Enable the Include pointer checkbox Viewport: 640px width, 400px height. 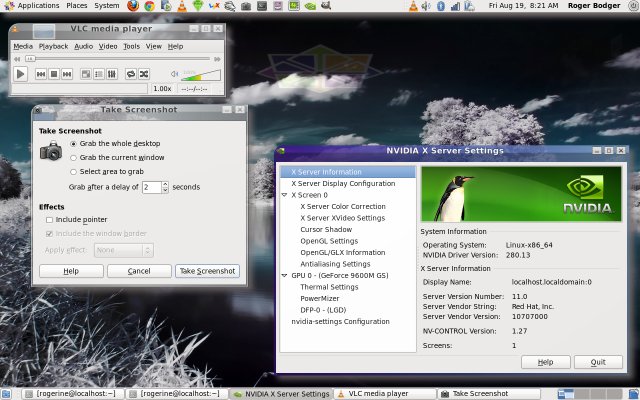(49, 220)
